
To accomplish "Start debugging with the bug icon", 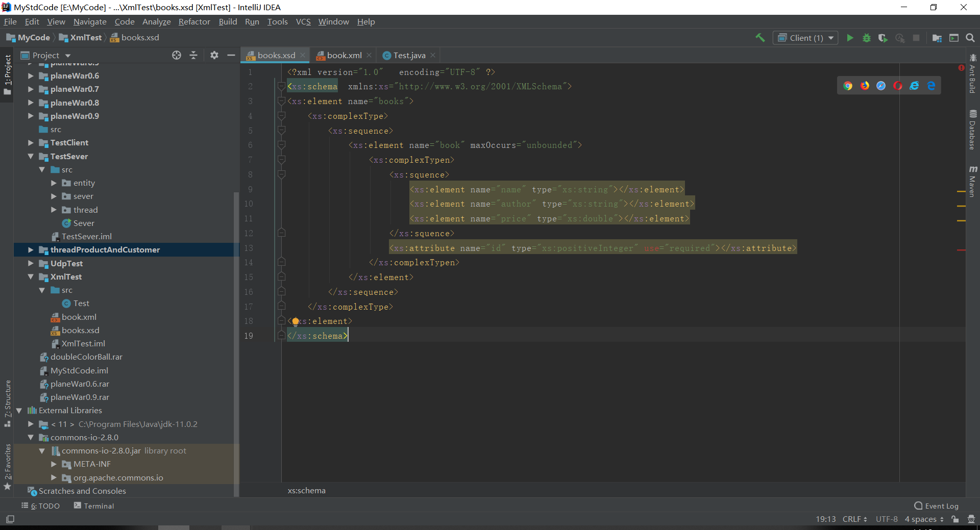I will click(x=866, y=38).
